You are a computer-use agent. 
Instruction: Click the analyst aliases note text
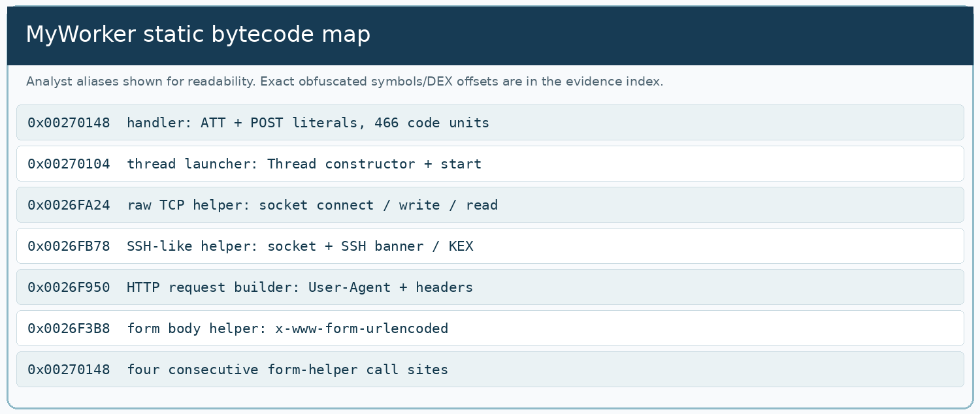(344, 82)
